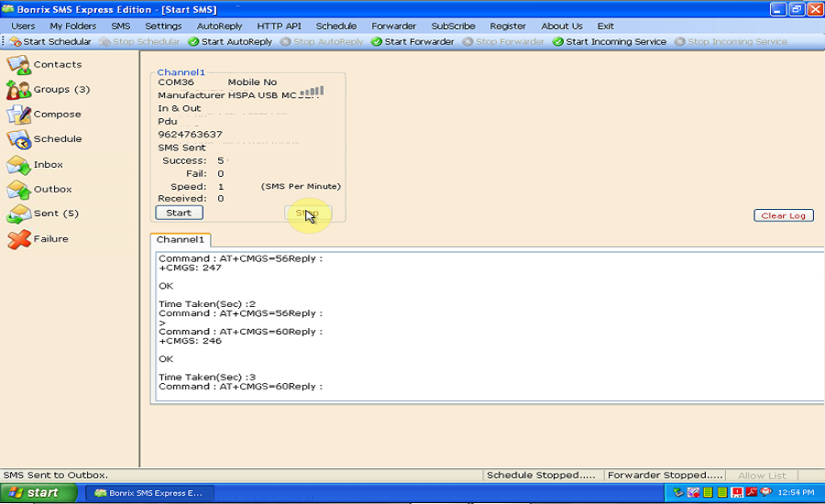Viewport: 825px width, 504px height.
Task: Click the Windows start button
Action: tap(36, 493)
